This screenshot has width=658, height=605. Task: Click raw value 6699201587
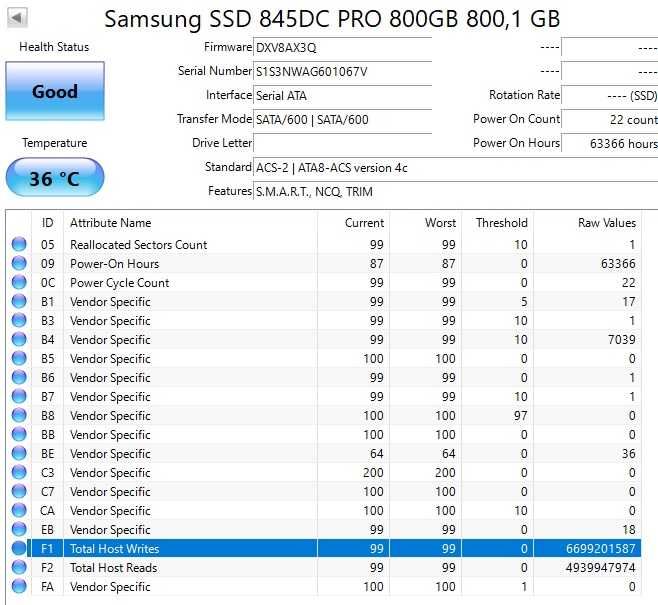601,548
